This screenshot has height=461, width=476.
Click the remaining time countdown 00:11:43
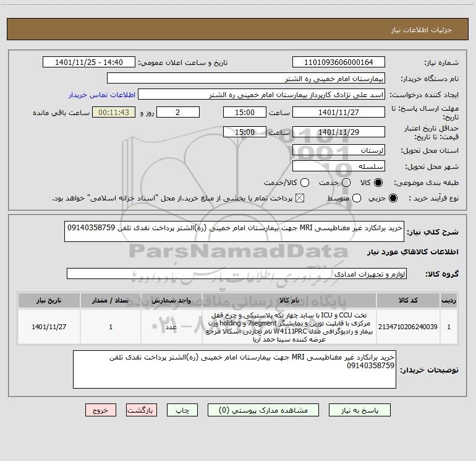click(114, 112)
